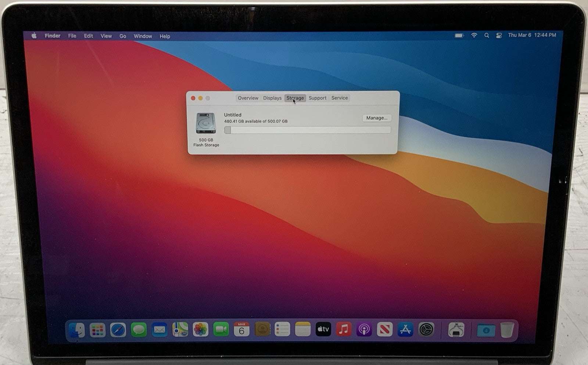This screenshot has height=365, width=588.
Task: Open Wi-Fi menu in menu bar
Action: coord(474,35)
